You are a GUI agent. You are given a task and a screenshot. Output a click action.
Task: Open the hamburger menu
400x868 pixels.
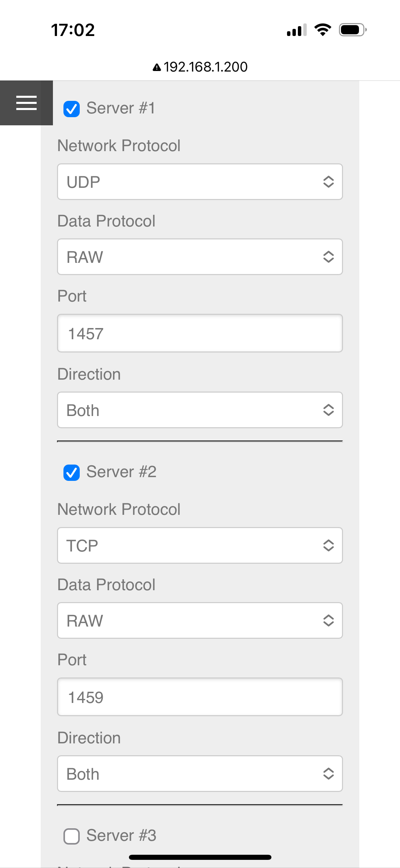(x=26, y=103)
